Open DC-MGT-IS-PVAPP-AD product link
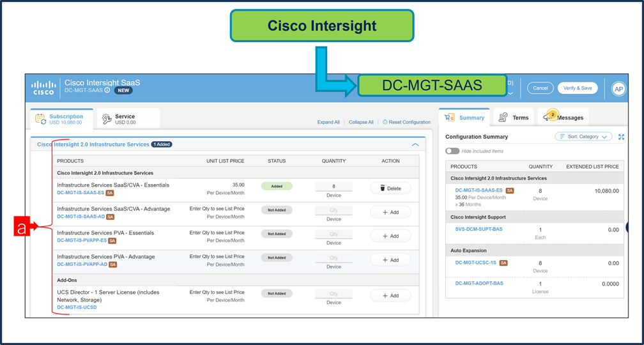The width and height of the screenshot is (644, 345). point(82,264)
